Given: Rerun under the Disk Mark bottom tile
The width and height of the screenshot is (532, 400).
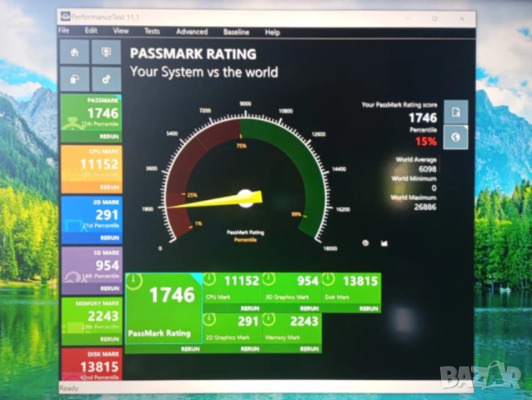Looking at the screenshot, I should (x=369, y=308).
